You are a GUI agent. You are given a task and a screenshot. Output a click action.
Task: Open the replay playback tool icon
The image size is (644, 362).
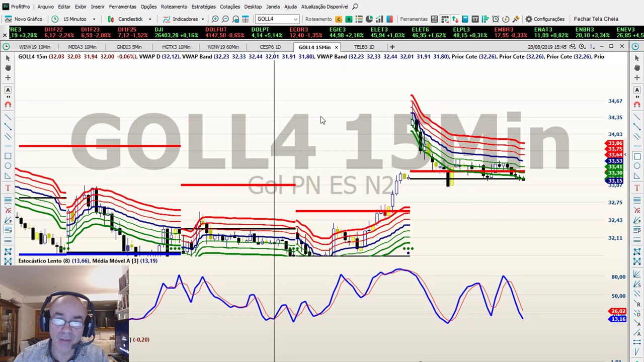tap(506, 19)
